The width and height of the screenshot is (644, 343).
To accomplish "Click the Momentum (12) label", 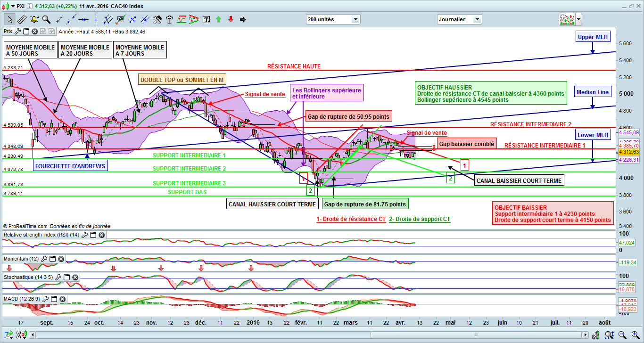I will [x=21, y=259].
